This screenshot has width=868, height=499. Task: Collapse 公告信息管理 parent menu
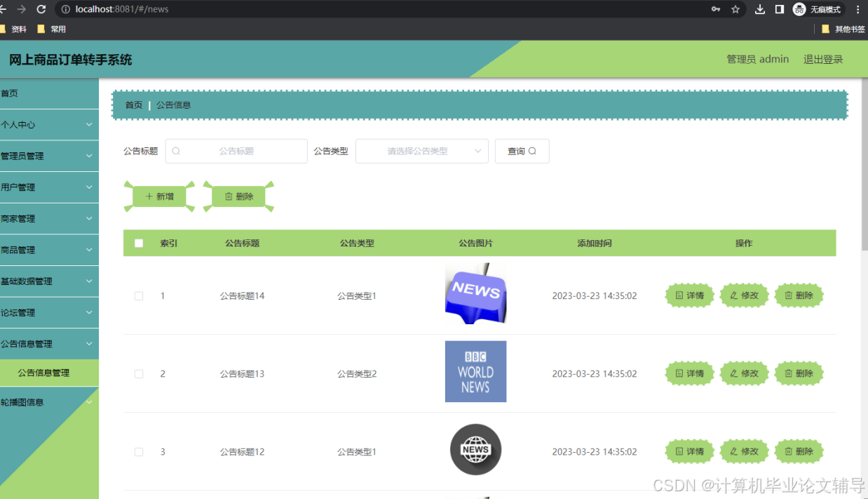pyautogui.click(x=49, y=344)
